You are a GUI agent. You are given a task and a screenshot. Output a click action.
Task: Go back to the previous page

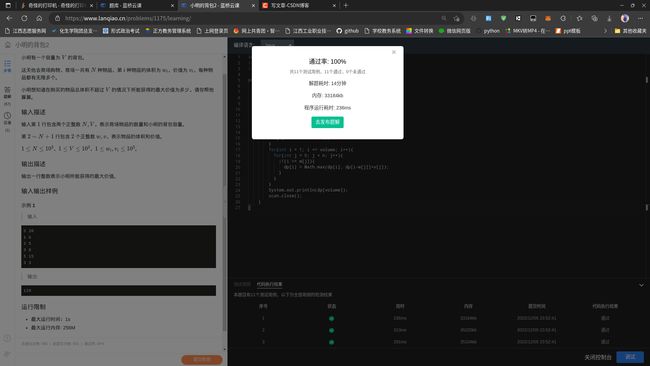(x=9, y=18)
